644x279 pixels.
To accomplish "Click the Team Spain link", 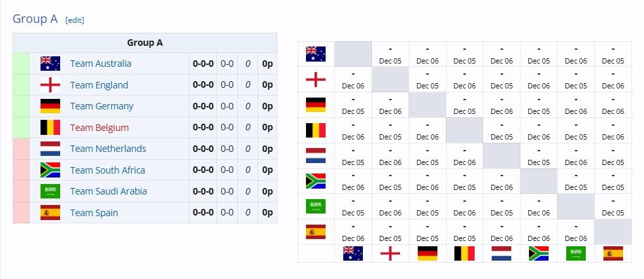I will 94,213.
